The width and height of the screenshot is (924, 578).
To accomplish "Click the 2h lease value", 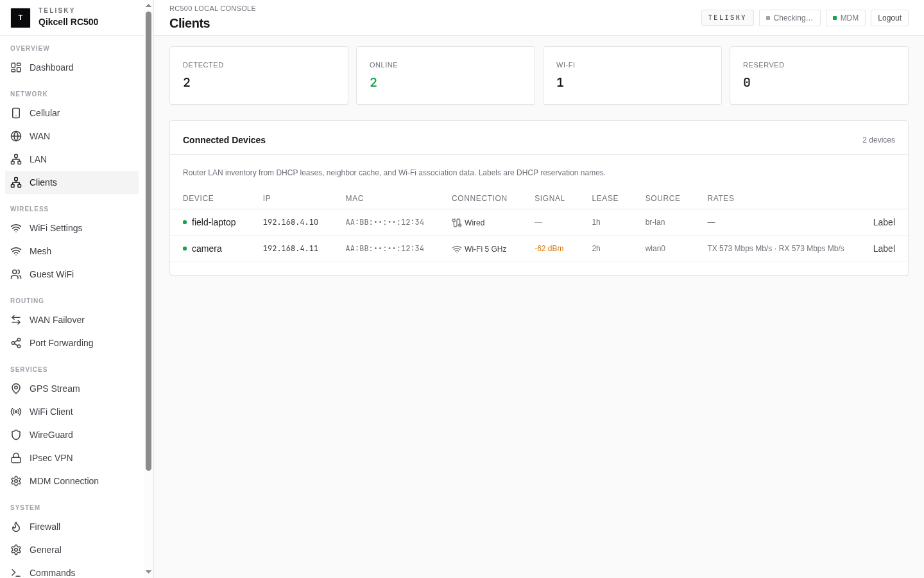I will tap(596, 249).
